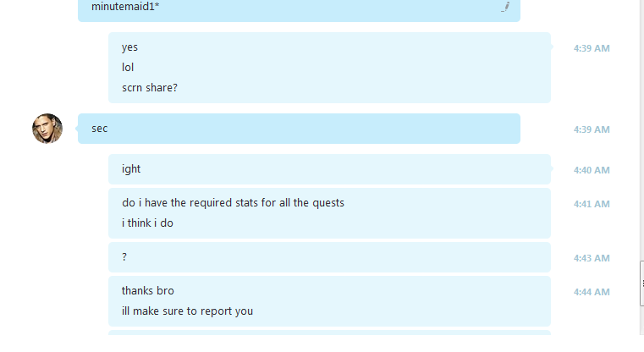Click the "scrn share?" message text
This screenshot has width=644, height=352.
(x=150, y=88)
